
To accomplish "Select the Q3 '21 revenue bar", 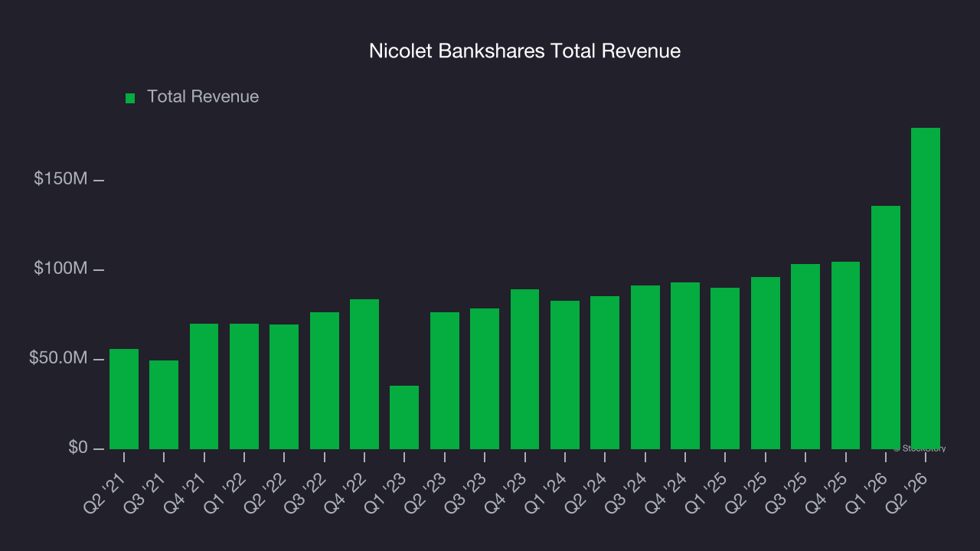I will [164, 405].
